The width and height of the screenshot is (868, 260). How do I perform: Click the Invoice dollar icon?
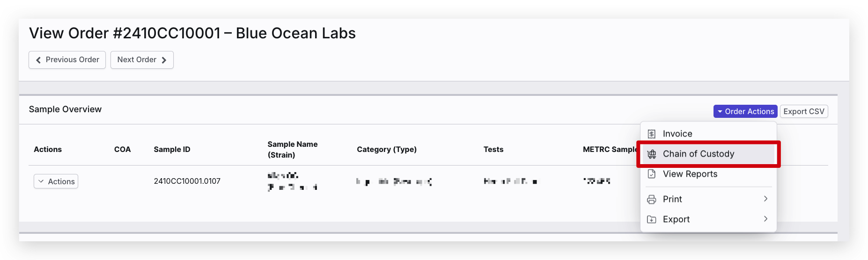(651, 134)
